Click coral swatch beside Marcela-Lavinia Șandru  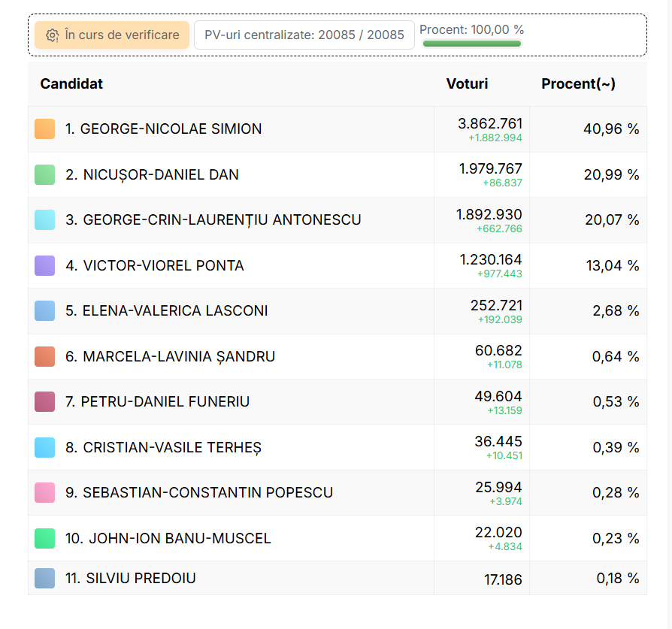point(45,357)
